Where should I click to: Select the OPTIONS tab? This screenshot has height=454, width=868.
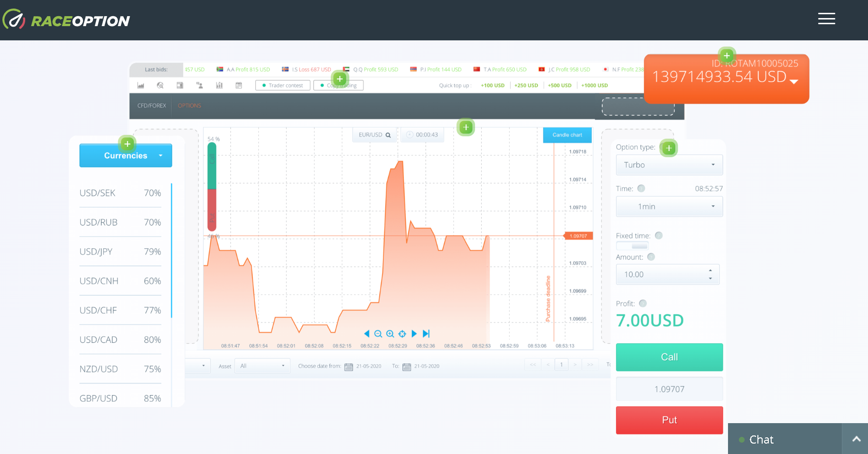189,106
